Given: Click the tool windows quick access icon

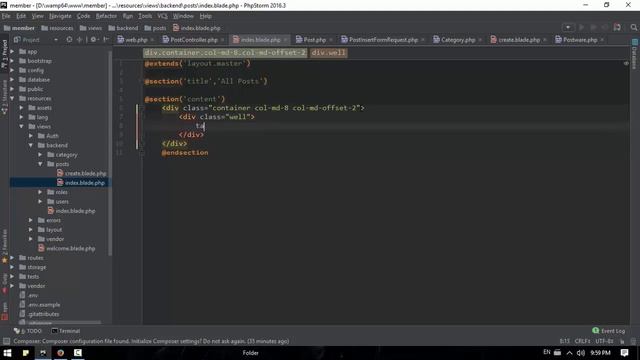Looking at the screenshot, I should click(6, 341).
